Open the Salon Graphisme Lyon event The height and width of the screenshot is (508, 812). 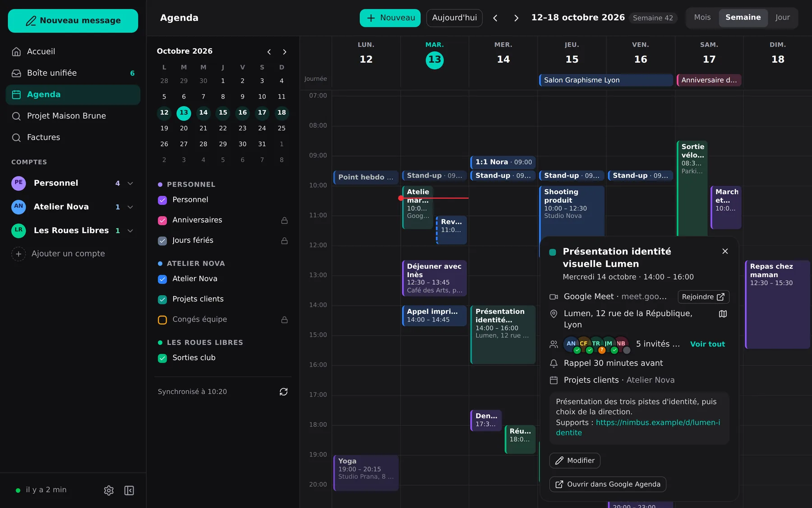(x=606, y=80)
